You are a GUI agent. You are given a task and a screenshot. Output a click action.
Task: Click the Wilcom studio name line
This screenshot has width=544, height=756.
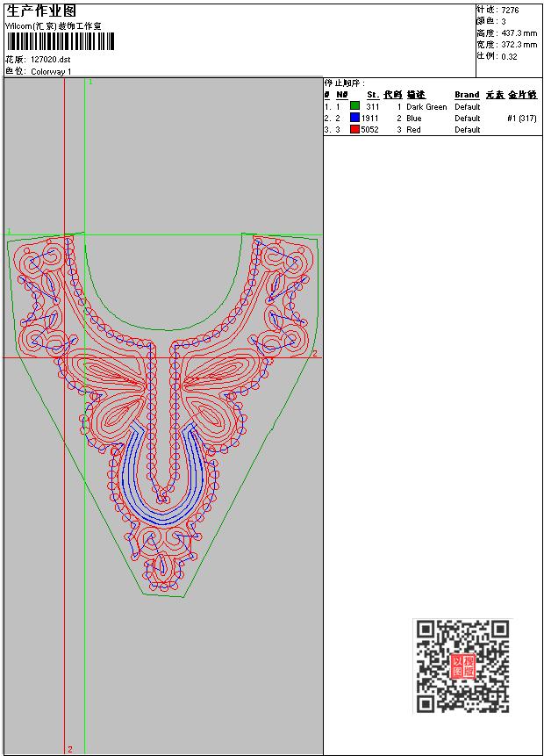click(54, 26)
